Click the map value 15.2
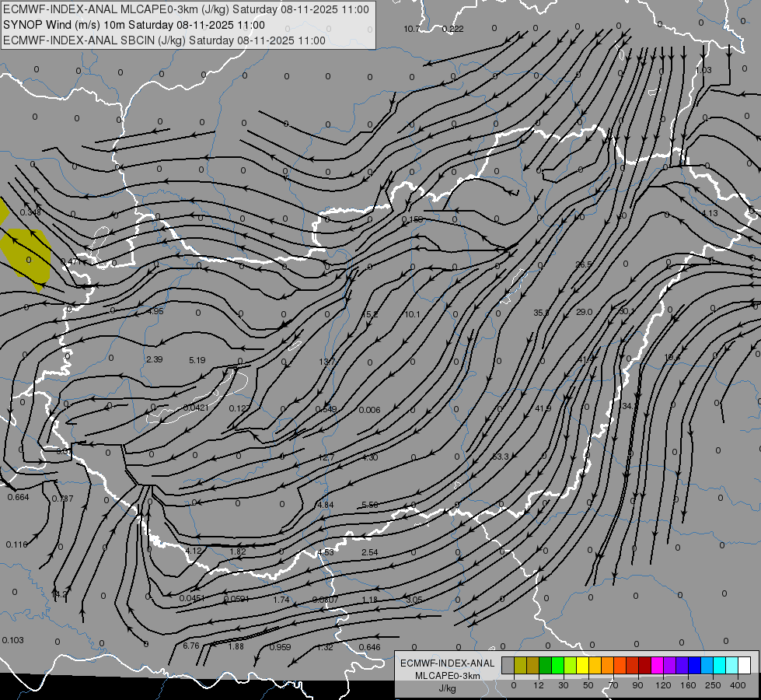 tap(370, 314)
